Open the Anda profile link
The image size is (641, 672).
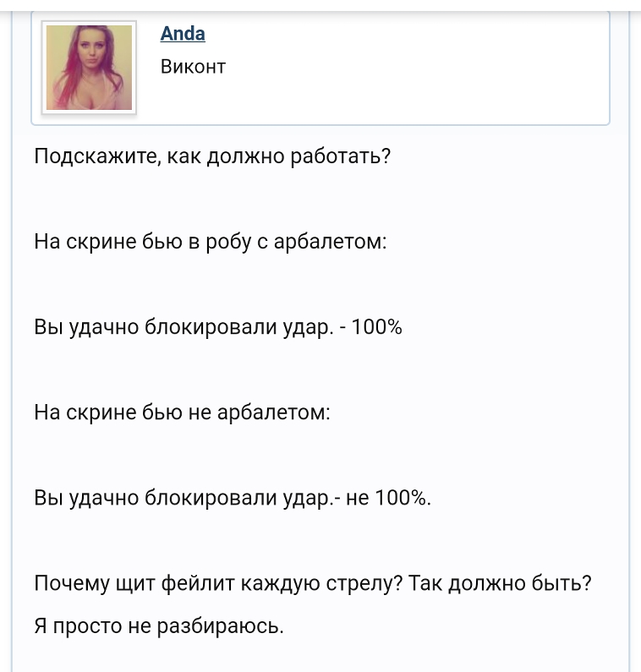click(x=183, y=34)
